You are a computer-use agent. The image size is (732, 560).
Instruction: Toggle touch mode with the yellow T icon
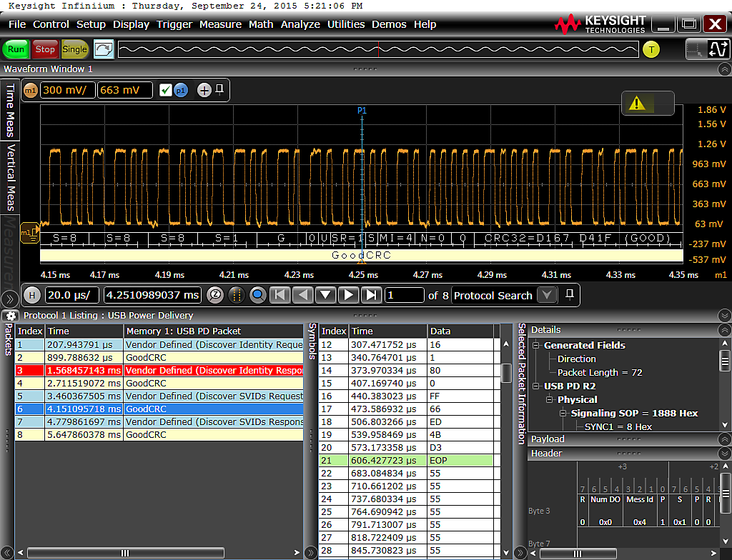point(651,50)
